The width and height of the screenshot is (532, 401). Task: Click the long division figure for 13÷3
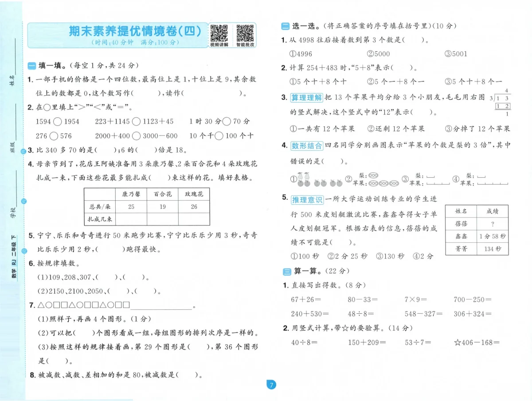click(501, 103)
